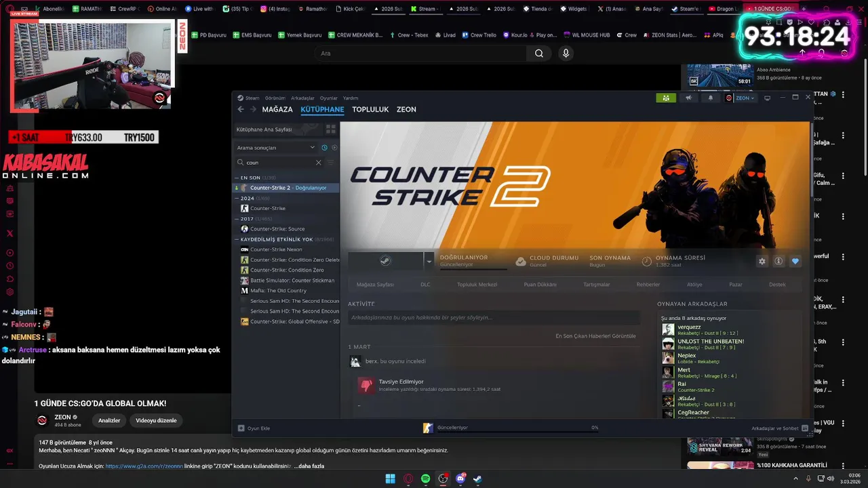
Task: Collapse the 2024 category
Action: (x=237, y=198)
